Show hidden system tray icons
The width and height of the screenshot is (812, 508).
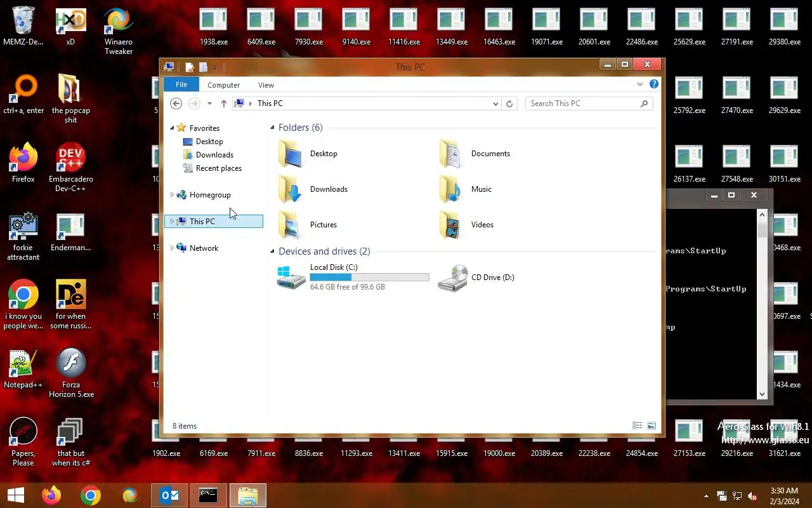click(706, 496)
